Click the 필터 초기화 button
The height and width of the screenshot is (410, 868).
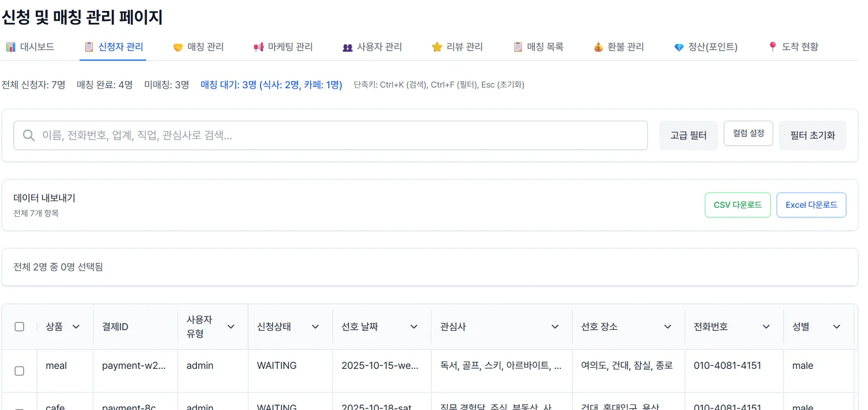[x=812, y=135]
